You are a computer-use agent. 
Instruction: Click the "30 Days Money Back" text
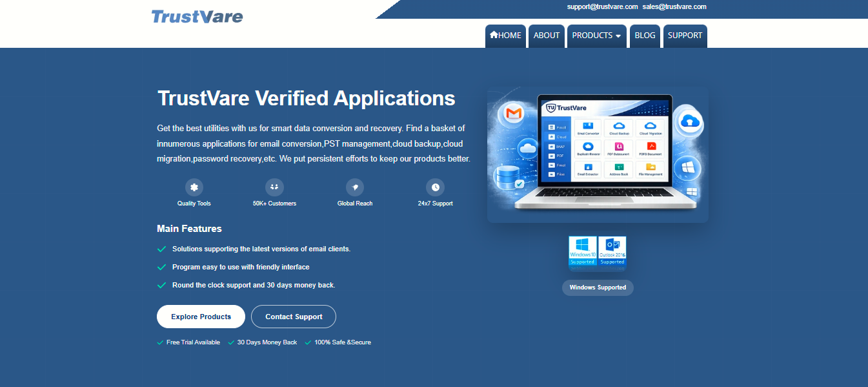[x=267, y=342]
